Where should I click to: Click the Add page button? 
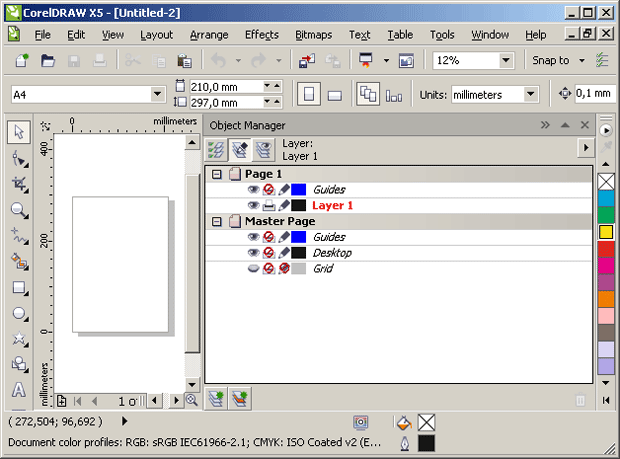click(61, 401)
